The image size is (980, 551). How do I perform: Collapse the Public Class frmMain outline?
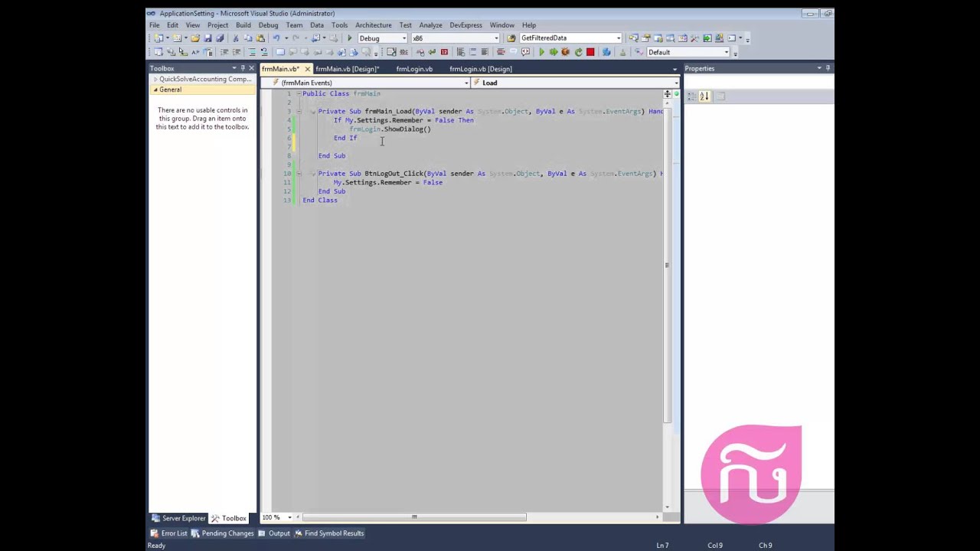299,93
